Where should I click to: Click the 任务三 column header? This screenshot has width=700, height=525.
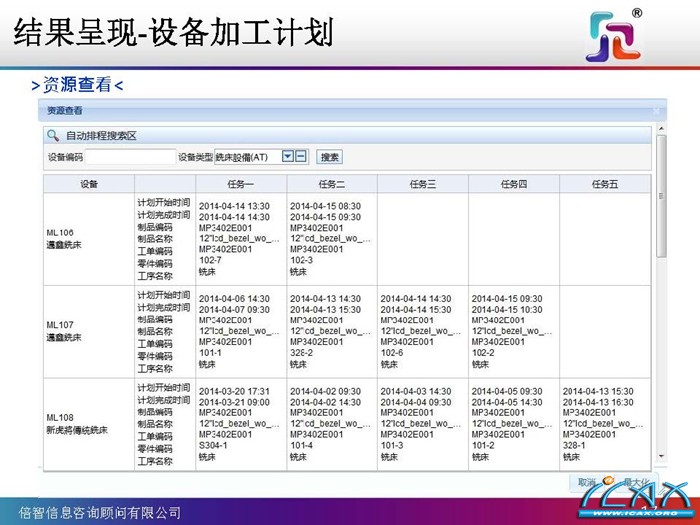click(x=423, y=184)
